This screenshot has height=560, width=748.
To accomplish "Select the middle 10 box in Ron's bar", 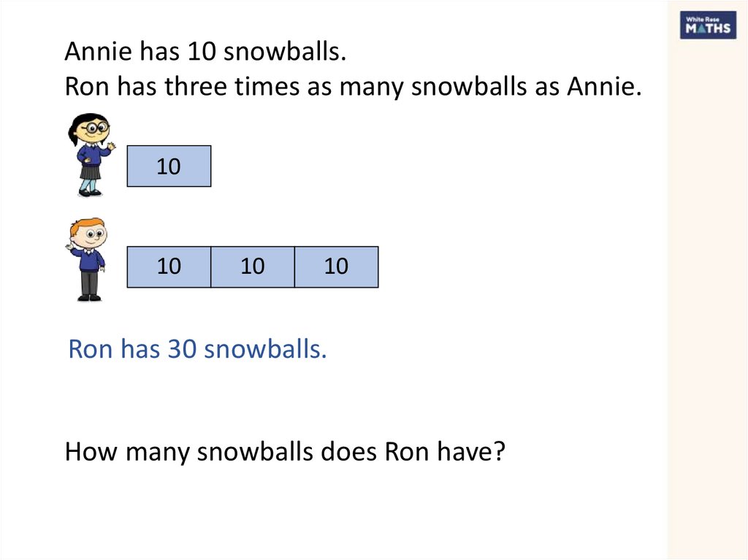I will pos(253,266).
